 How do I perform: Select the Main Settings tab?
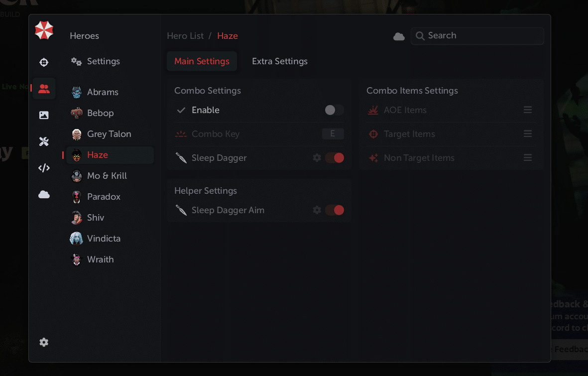(x=202, y=61)
